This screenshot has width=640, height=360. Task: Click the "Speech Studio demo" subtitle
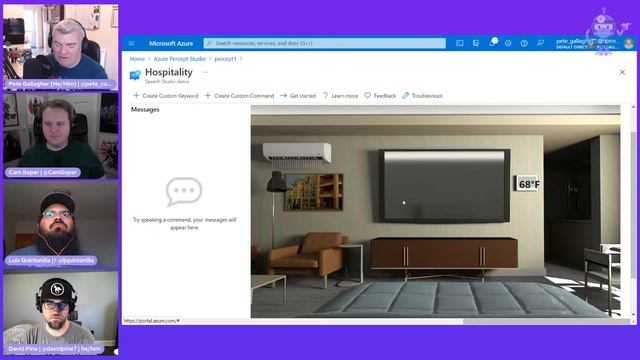click(167, 82)
